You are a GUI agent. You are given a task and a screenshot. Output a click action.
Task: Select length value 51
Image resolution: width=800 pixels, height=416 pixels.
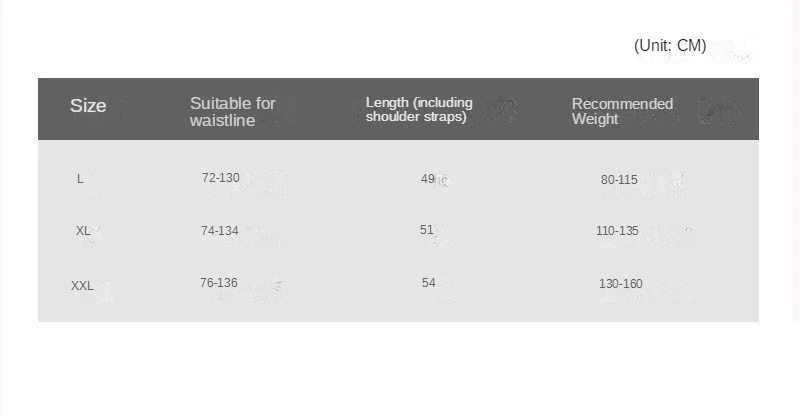point(427,230)
